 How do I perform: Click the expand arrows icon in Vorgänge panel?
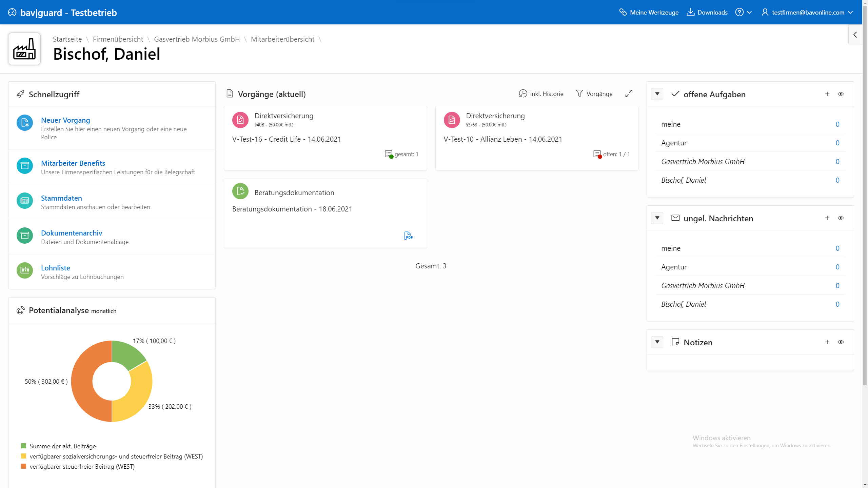629,94
